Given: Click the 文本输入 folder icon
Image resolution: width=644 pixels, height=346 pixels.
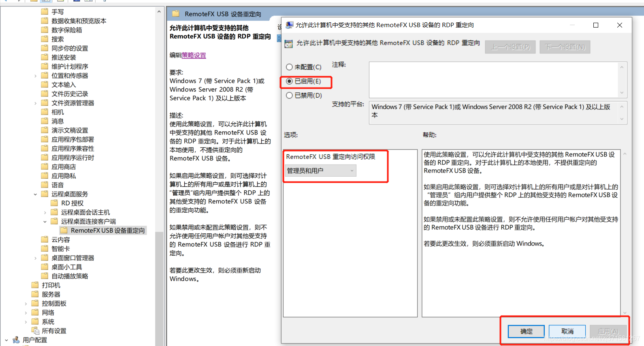Looking at the screenshot, I should click(45, 84).
